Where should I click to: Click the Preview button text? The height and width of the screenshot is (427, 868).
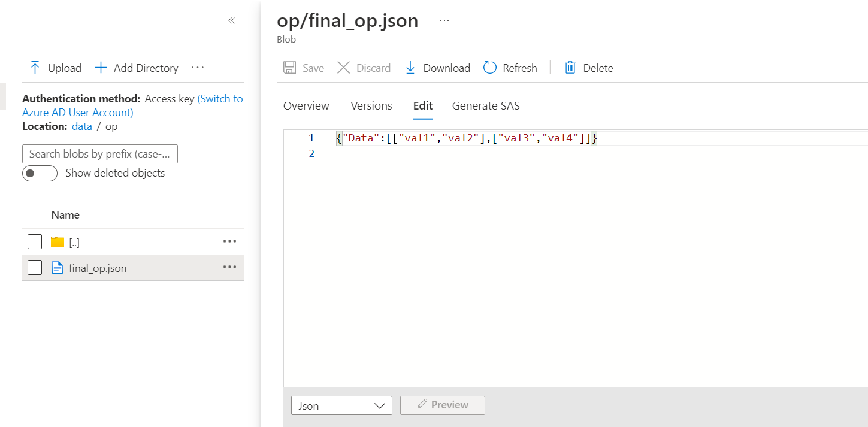point(450,405)
